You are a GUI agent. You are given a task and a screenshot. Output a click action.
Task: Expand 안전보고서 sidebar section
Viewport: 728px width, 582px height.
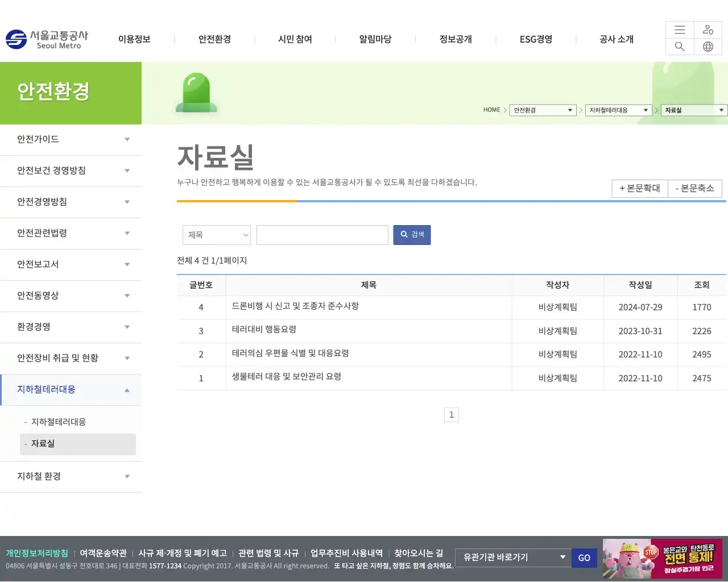tap(71, 265)
